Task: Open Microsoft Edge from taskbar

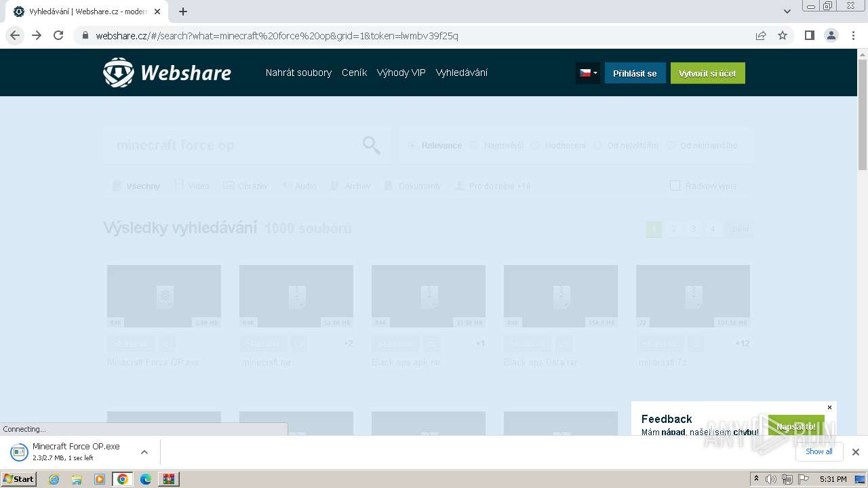Action: tap(146, 479)
